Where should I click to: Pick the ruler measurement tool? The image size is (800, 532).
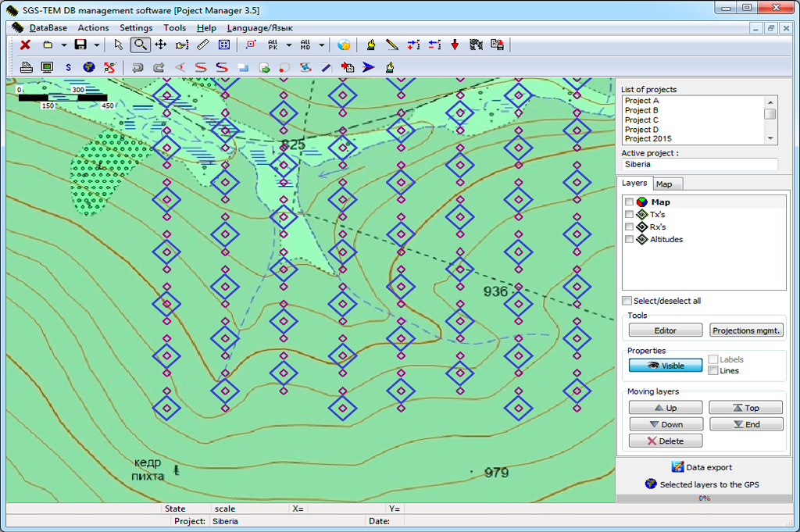coord(203,45)
